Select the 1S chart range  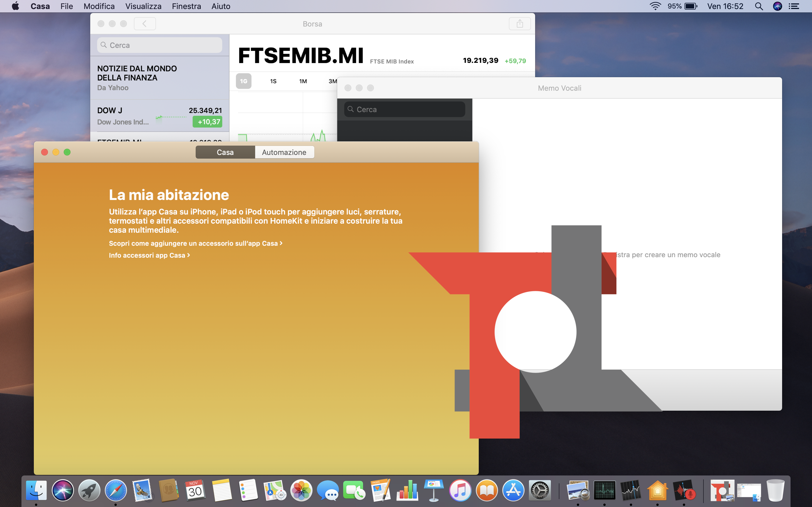273,81
